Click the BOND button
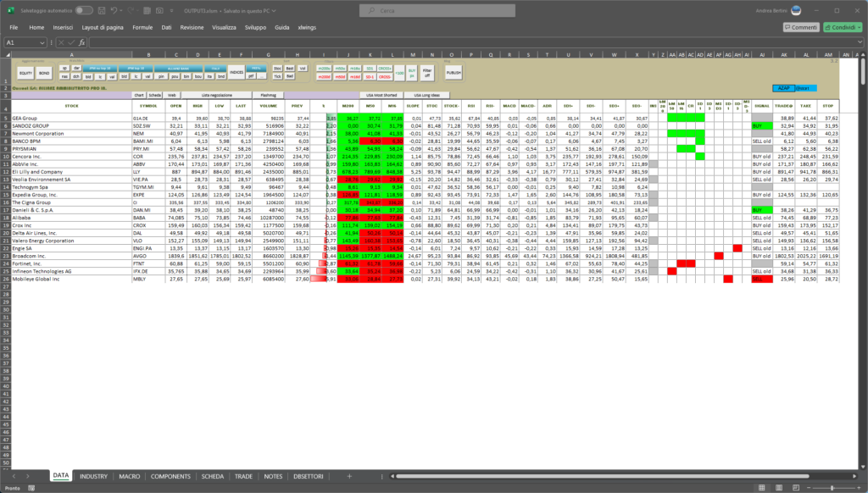868x493 pixels. 44,73
